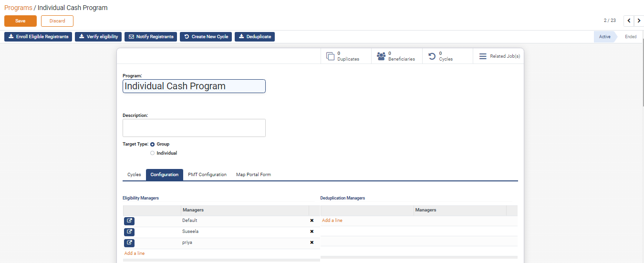The image size is (644, 263).
Task: Remove the Default eligibility manager row
Action: pyautogui.click(x=312, y=221)
